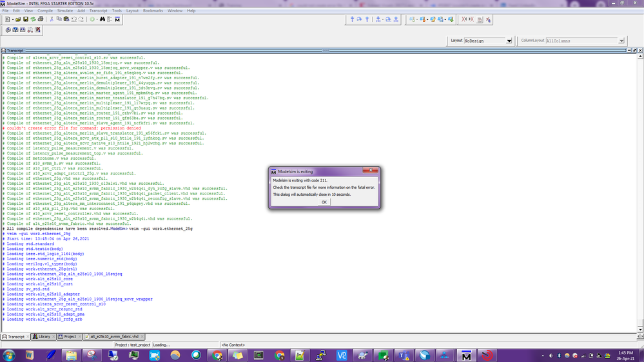This screenshot has width=644, height=362.
Task: Click the Windows Start button
Action: pyautogui.click(x=8, y=356)
